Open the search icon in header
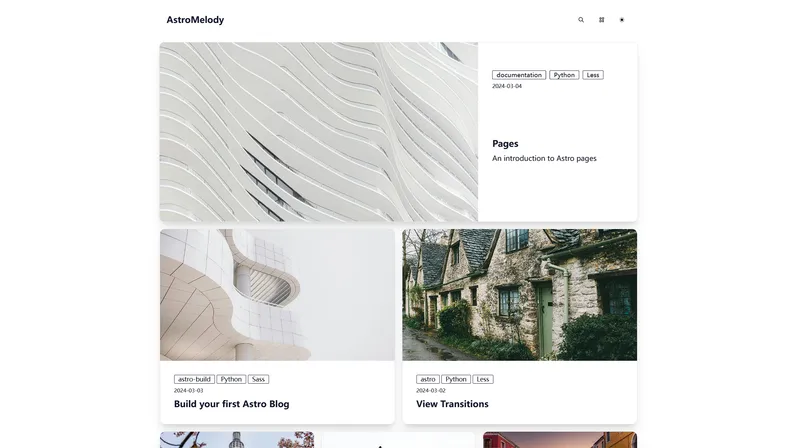Image resolution: width=800 pixels, height=448 pixels. [581, 20]
